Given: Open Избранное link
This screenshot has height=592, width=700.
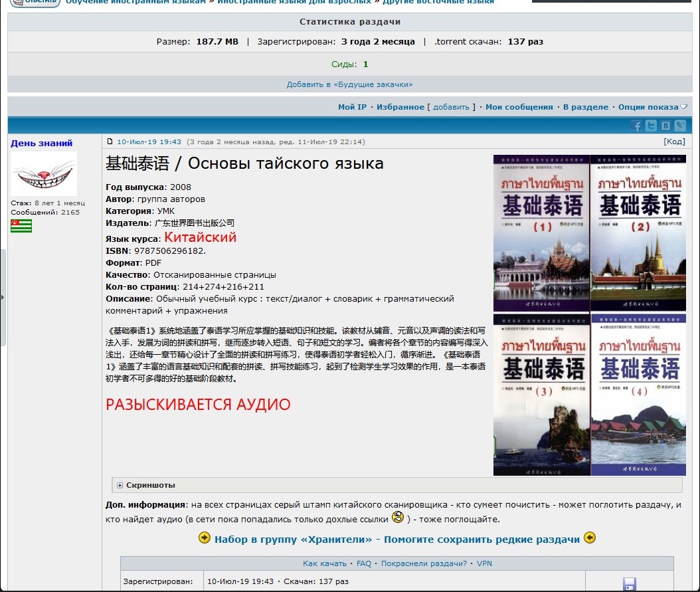Looking at the screenshot, I should [400, 107].
